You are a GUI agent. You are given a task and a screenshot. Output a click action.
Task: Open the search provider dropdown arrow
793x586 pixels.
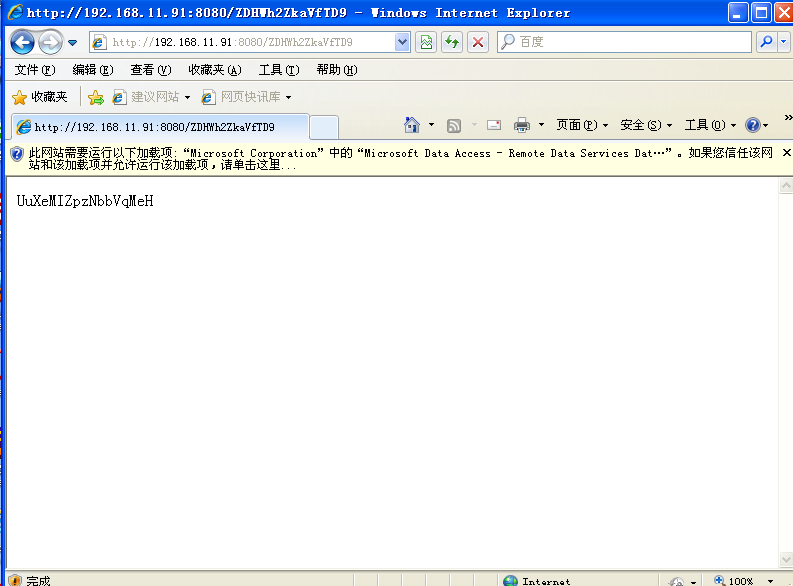[783, 42]
